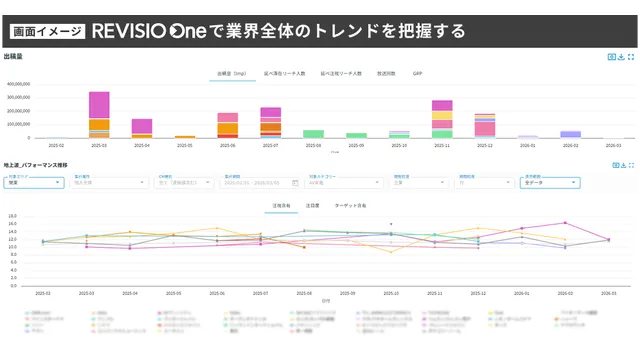Open the 対象カテゴリー dropdown
The width and height of the screenshot is (640, 360).
tap(344, 183)
